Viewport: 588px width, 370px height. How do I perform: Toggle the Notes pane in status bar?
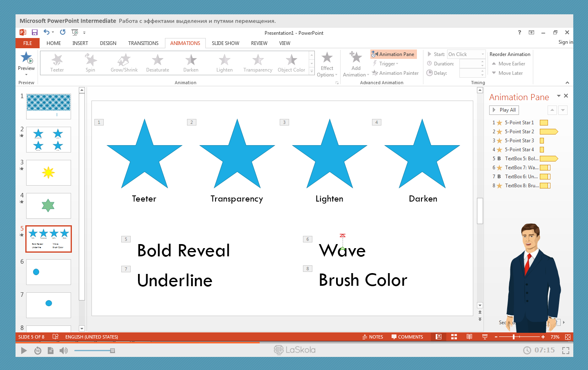click(372, 337)
